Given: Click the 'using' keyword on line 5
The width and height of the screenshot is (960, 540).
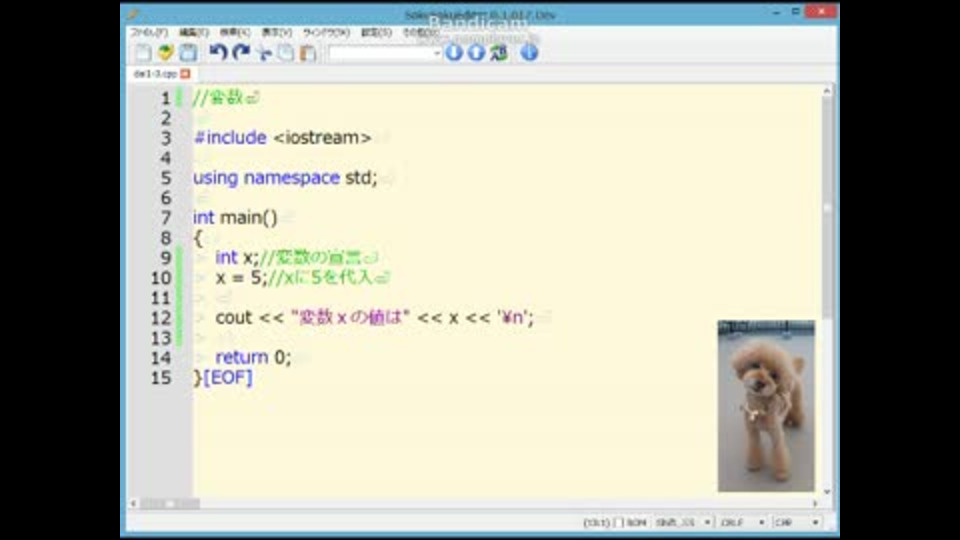Looking at the screenshot, I should [x=216, y=178].
